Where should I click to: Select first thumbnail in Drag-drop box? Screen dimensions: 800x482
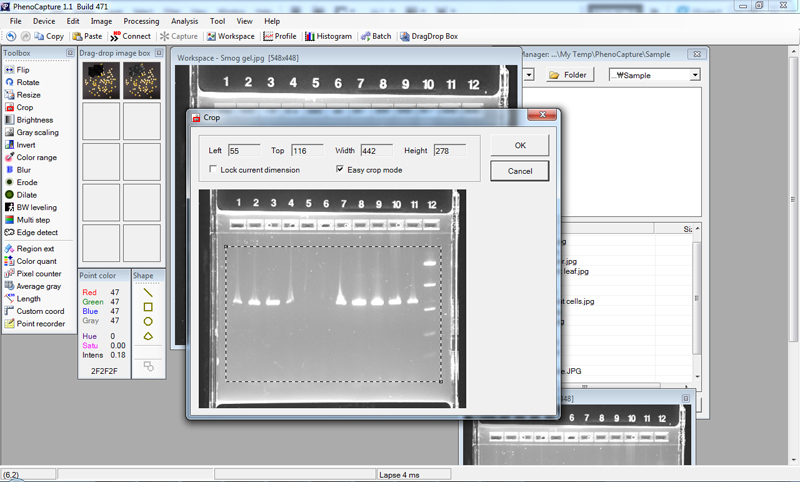pyautogui.click(x=100, y=81)
